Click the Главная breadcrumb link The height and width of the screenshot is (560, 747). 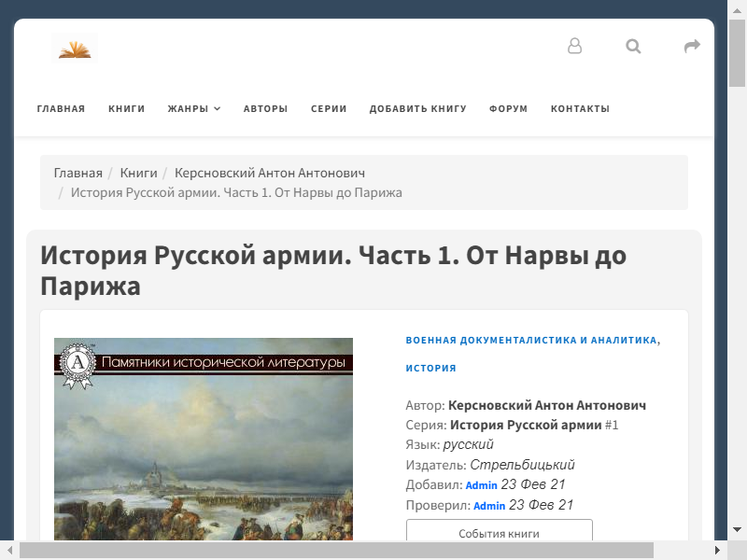pyautogui.click(x=78, y=173)
